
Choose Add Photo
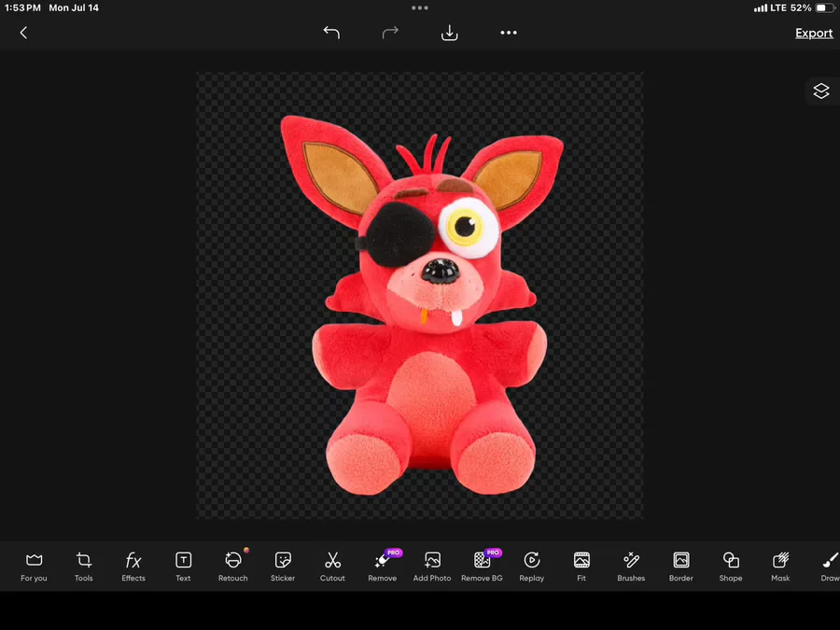click(x=432, y=567)
